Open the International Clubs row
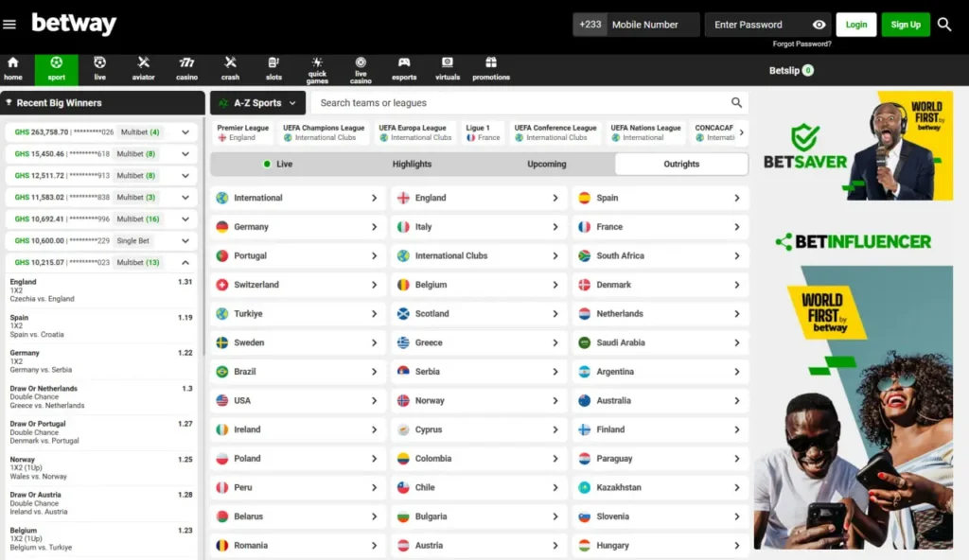Image resolution: width=969 pixels, height=560 pixels. (x=479, y=256)
